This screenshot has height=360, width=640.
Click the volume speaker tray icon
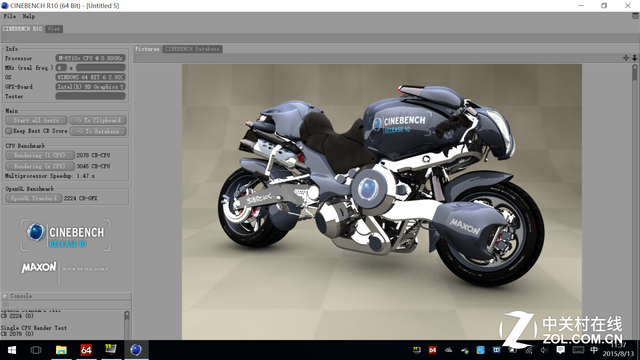coord(544,350)
